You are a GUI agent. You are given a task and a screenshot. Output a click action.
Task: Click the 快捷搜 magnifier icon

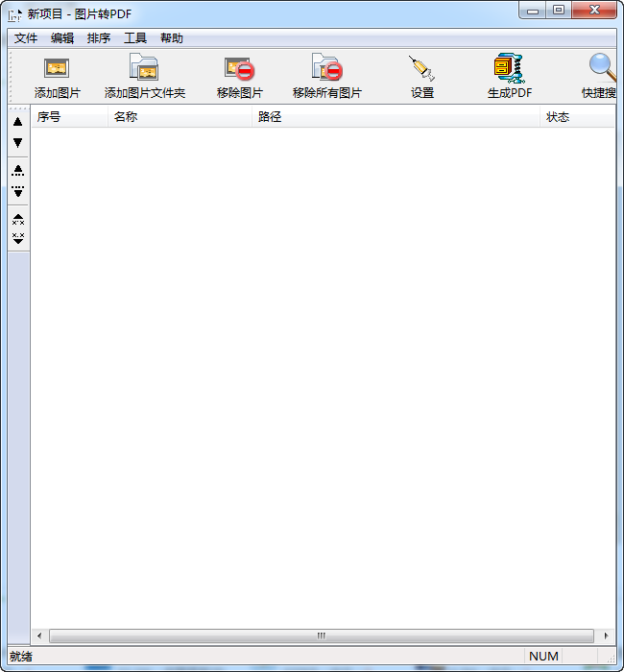[603, 67]
